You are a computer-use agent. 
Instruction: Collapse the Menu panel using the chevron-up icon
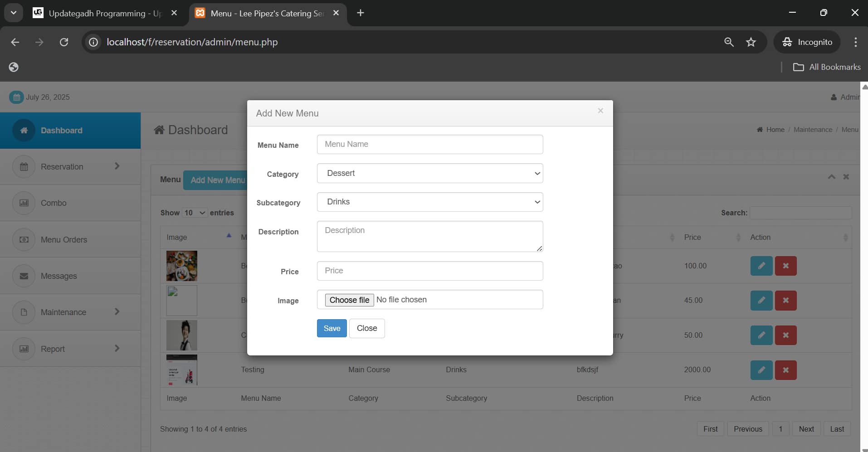coord(831,177)
